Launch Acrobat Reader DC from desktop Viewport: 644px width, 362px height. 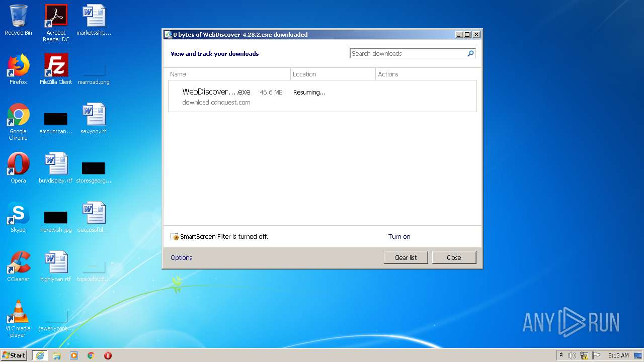click(56, 23)
